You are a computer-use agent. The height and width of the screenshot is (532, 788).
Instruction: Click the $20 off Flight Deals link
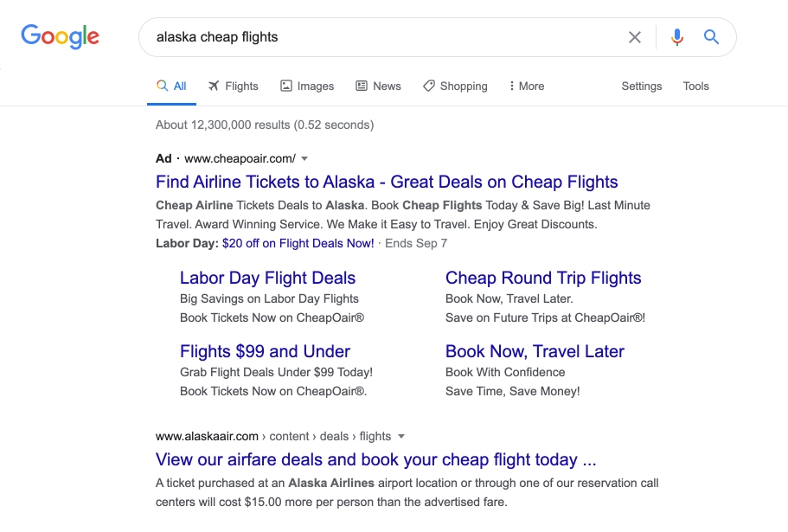(298, 243)
